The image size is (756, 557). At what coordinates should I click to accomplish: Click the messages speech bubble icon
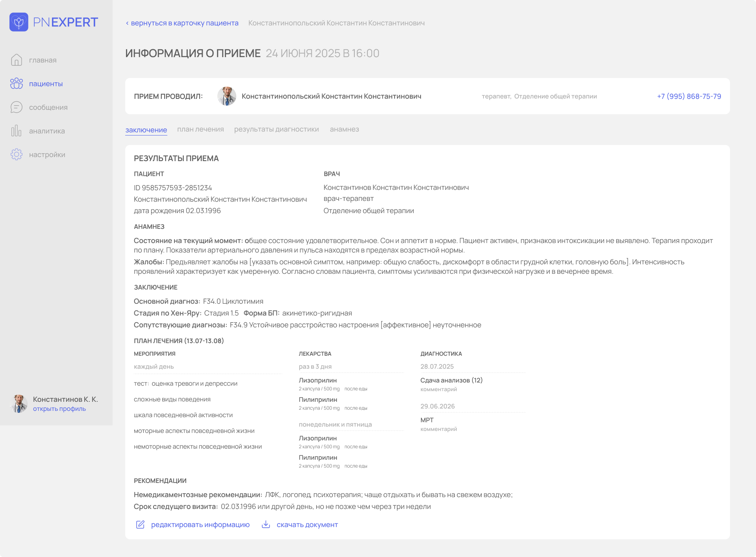(17, 107)
